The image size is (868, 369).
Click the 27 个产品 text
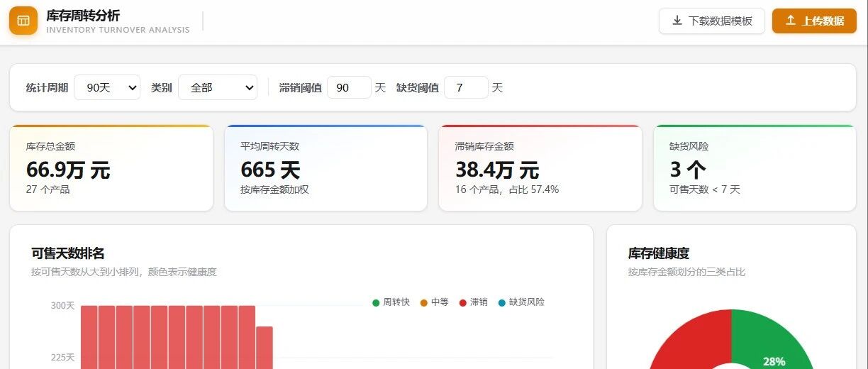tap(48, 189)
